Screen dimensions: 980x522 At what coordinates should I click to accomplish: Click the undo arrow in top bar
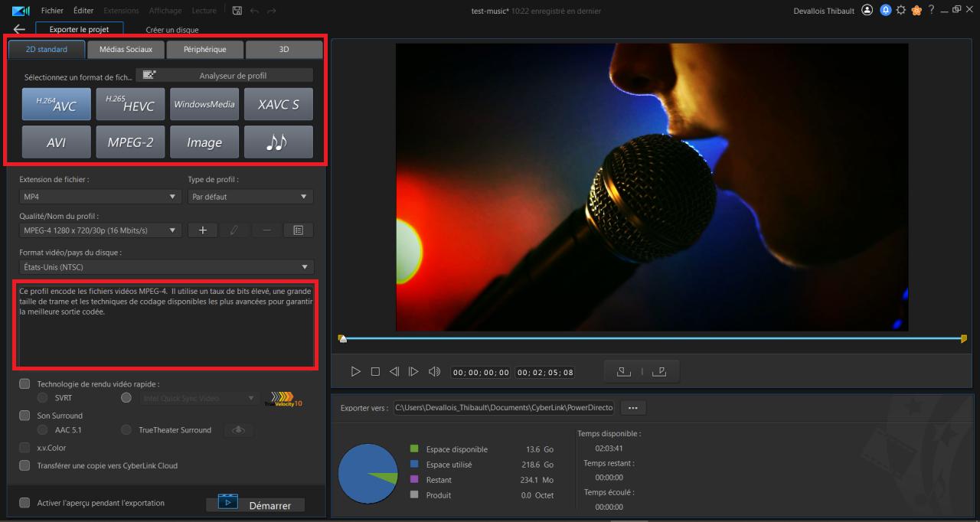pyautogui.click(x=255, y=11)
